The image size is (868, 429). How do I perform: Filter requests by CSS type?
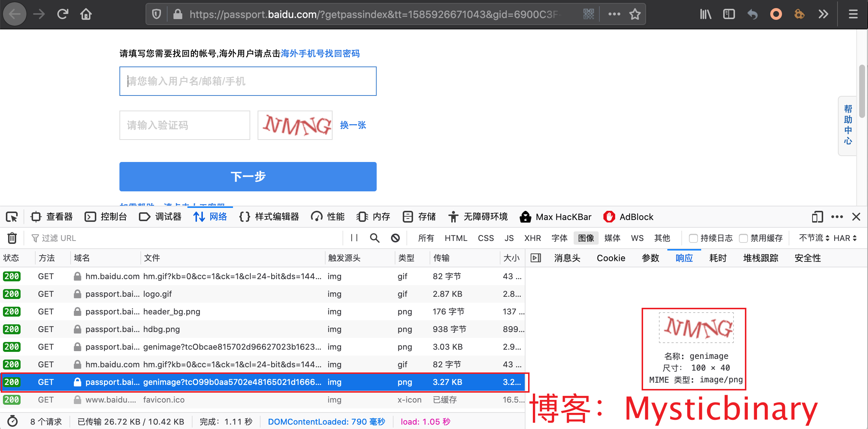[486, 238]
